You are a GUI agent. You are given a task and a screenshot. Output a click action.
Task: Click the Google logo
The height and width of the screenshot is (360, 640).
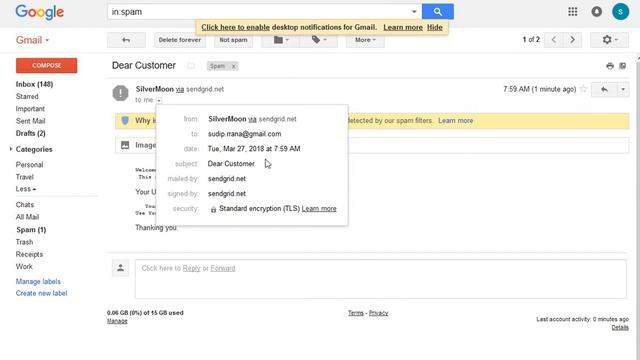pos(40,12)
